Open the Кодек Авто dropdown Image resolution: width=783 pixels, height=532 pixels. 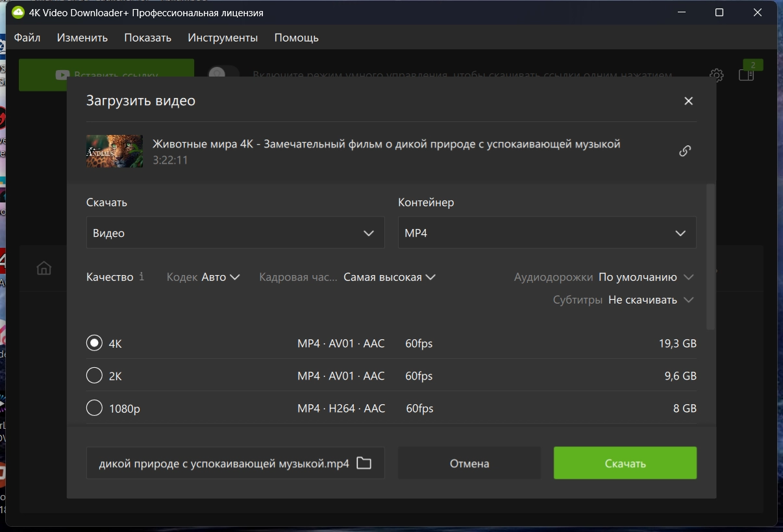click(x=220, y=277)
